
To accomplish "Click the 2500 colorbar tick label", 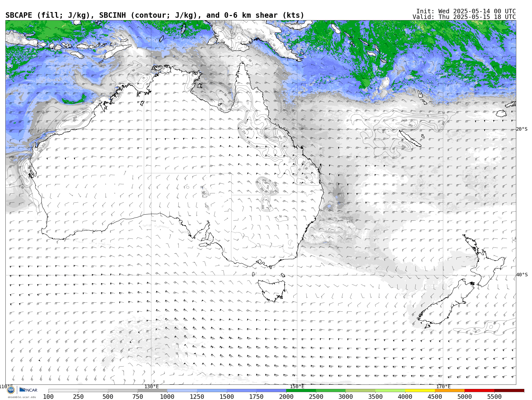I will click(316, 397).
